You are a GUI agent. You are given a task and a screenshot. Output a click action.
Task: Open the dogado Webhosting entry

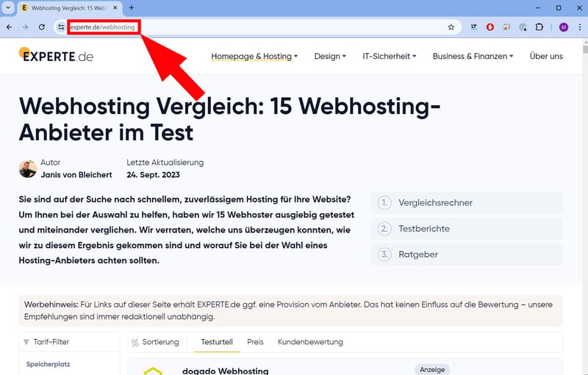pos(226,371)
